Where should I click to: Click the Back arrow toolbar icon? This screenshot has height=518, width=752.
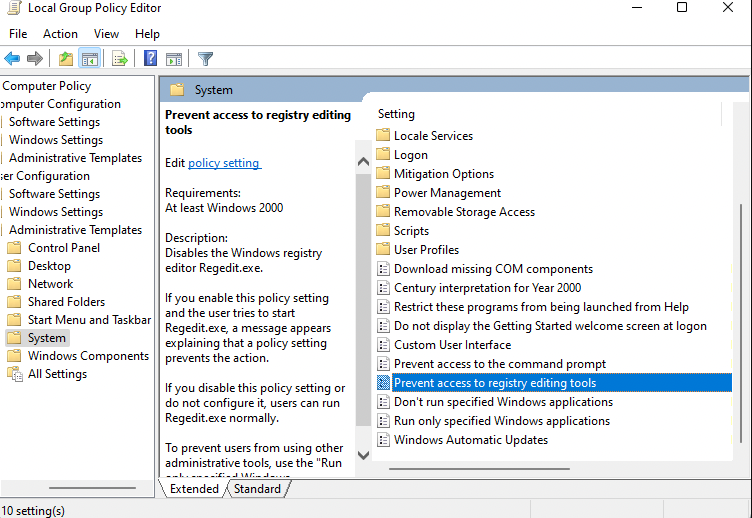tap(12, 59)
